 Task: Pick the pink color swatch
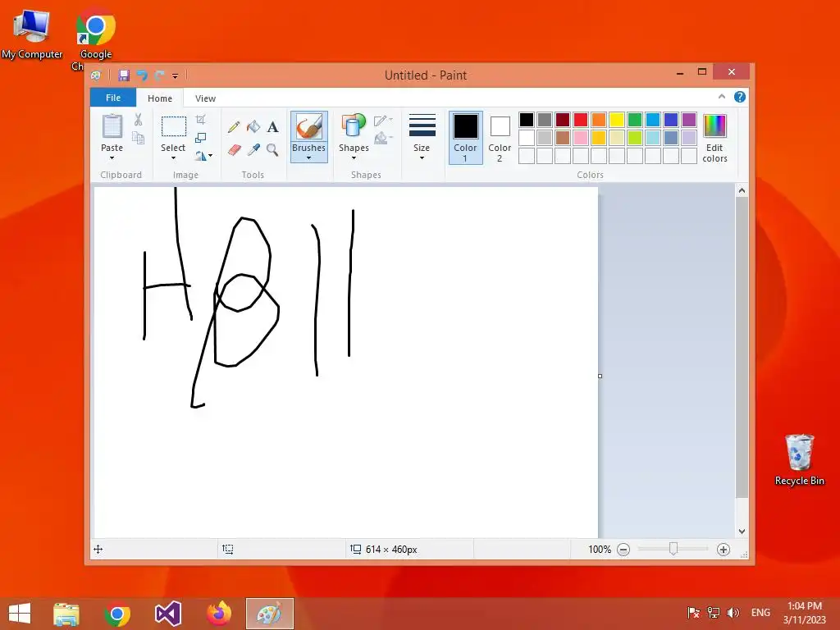click(x=581, y=138)
